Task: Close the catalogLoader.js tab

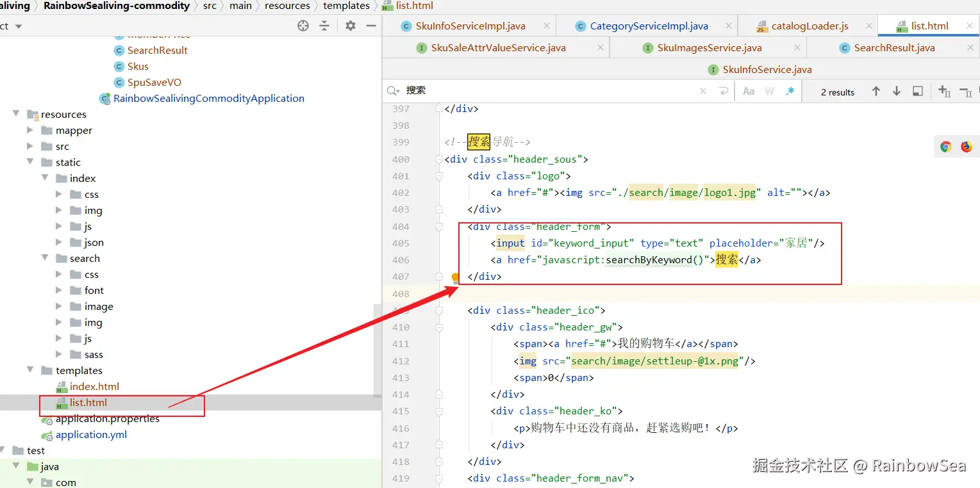Action: 869,26
